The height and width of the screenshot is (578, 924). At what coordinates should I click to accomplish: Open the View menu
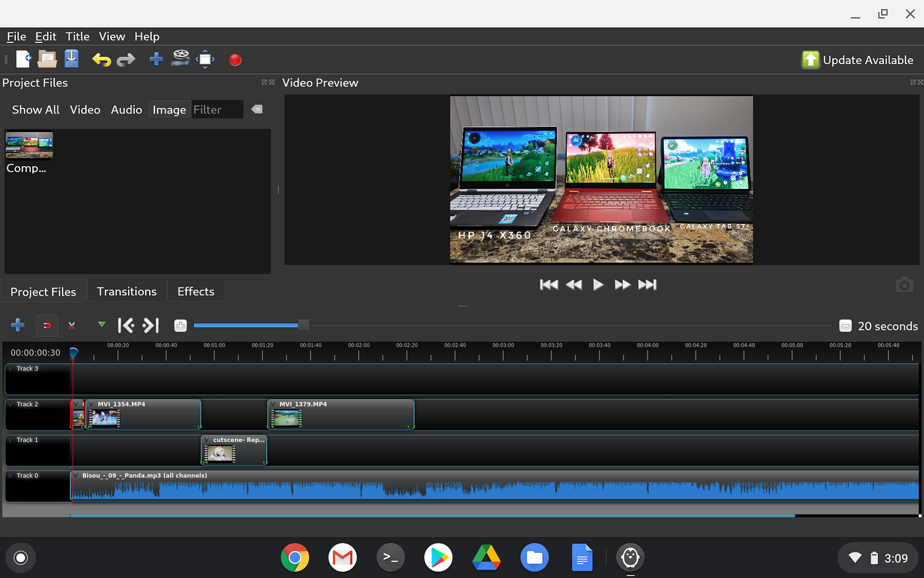coord(112,36)
